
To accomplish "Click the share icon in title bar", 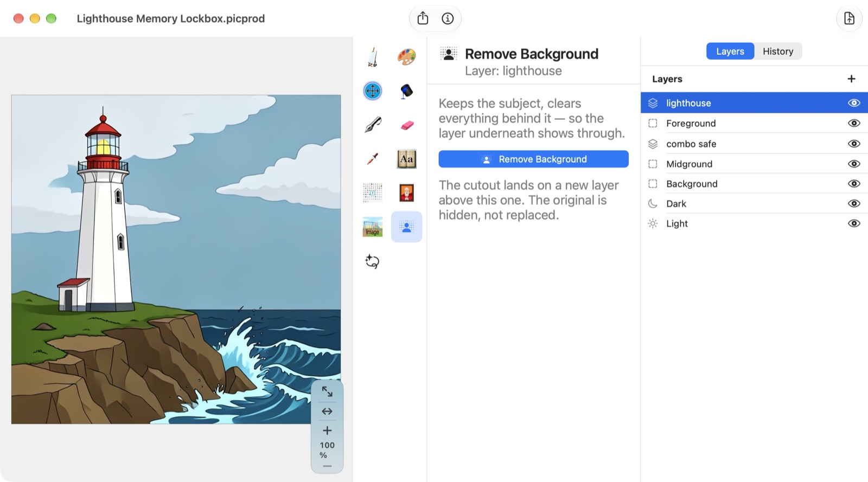I will (423, 18).
